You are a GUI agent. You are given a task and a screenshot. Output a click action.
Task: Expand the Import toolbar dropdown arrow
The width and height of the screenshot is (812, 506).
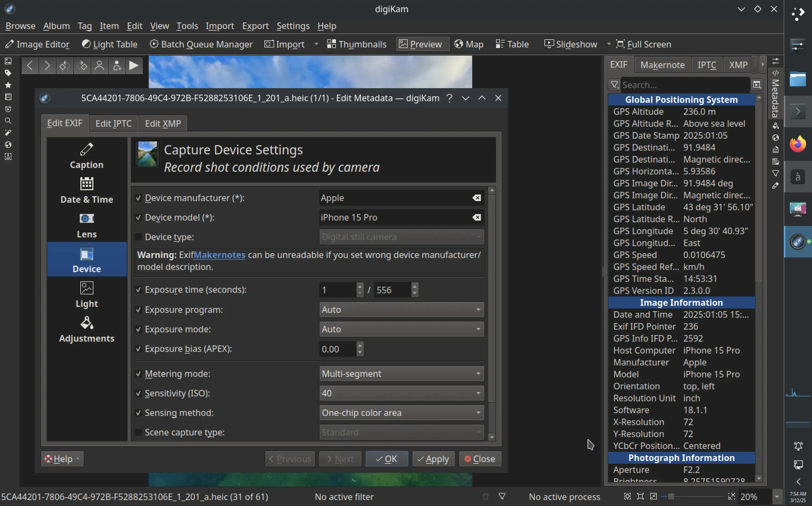click(316, 44)
